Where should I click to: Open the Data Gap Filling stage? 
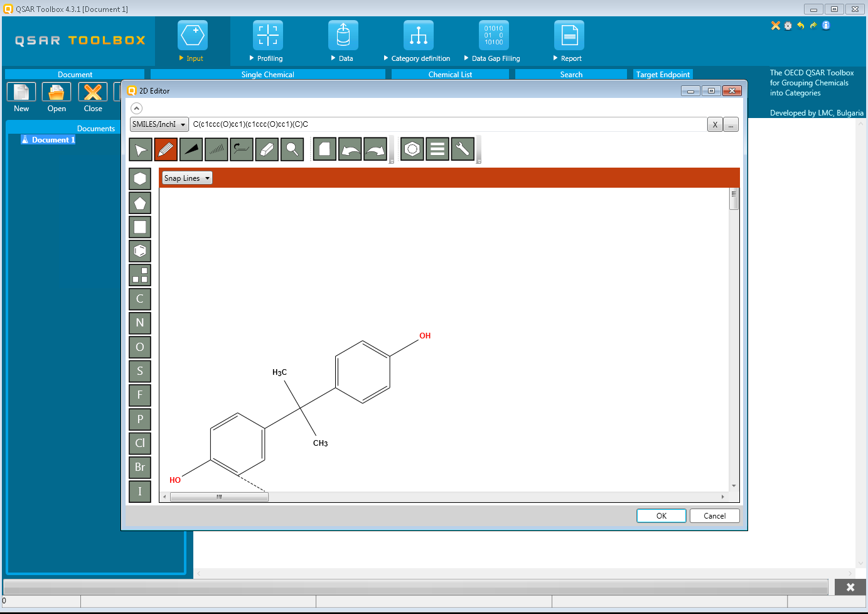pyautogui.click(x=494, y=41)
